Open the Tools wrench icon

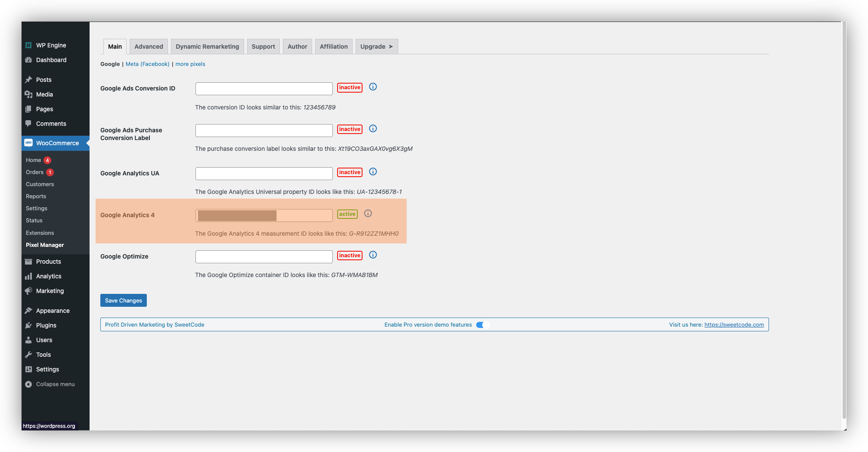click(x=28, y=355)
